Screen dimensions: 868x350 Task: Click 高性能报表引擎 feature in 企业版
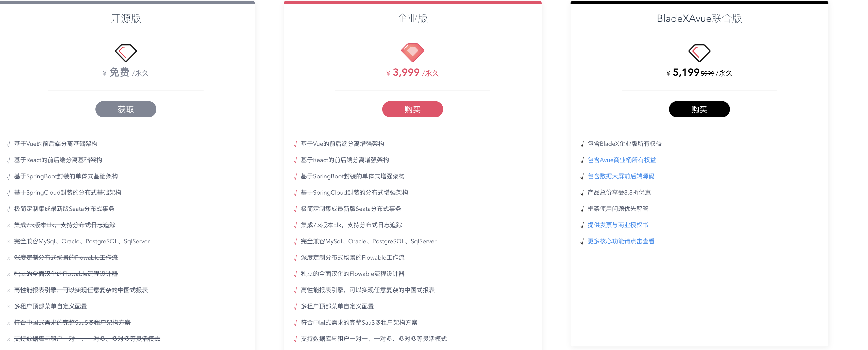tap(368, 290)
